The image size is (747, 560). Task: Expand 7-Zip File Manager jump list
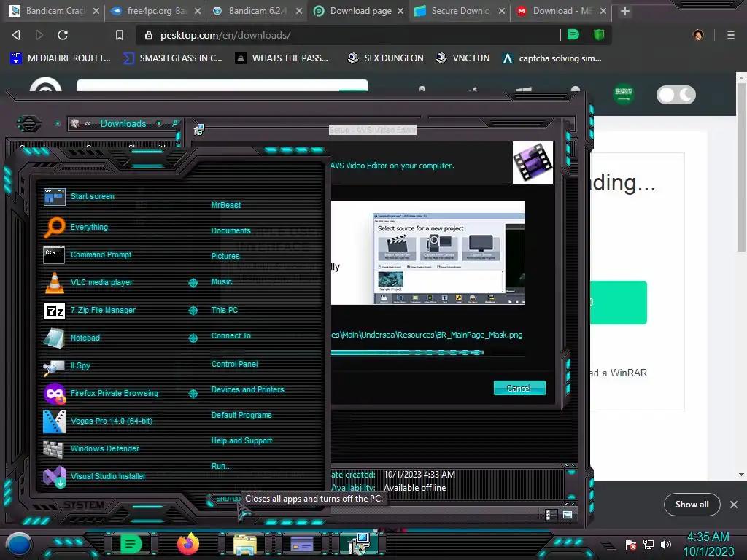tap(193, 311)
